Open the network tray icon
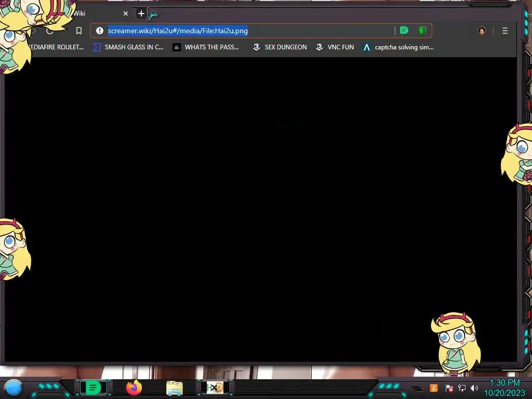532x399 pixels. 462,388
